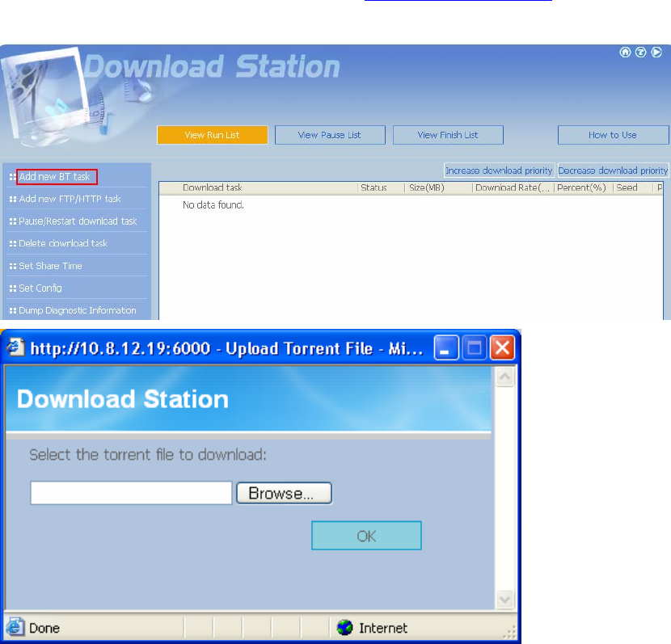The width and height of the screenshot is (671, 644).
Task: Click the blue underlined link at top
Action: click(x=458, y=1)
